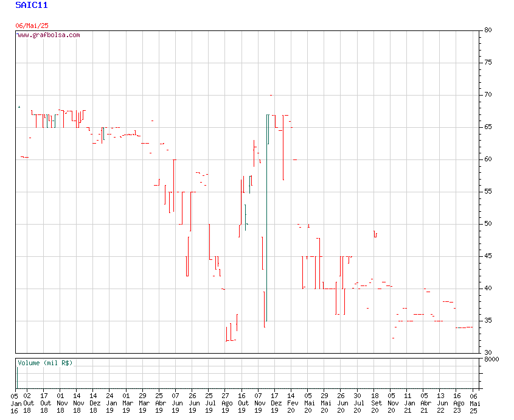Viewport: 514px width, 420px height.
Task: Click the 26 Jun 19 date label
Action: [x=193, y=404]
